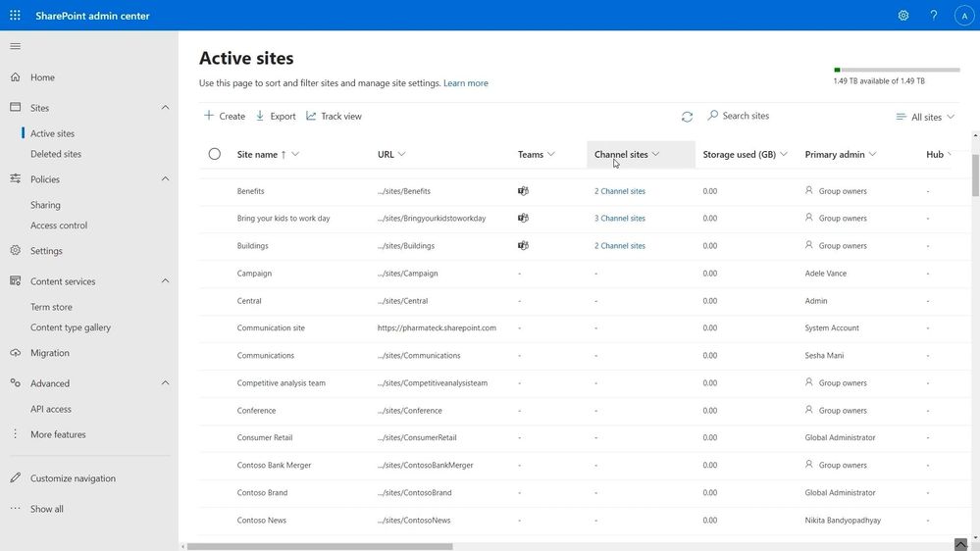Open the Storage used column dropdown
This screenshot has width=980, height=551.
[x=784, y=154]
